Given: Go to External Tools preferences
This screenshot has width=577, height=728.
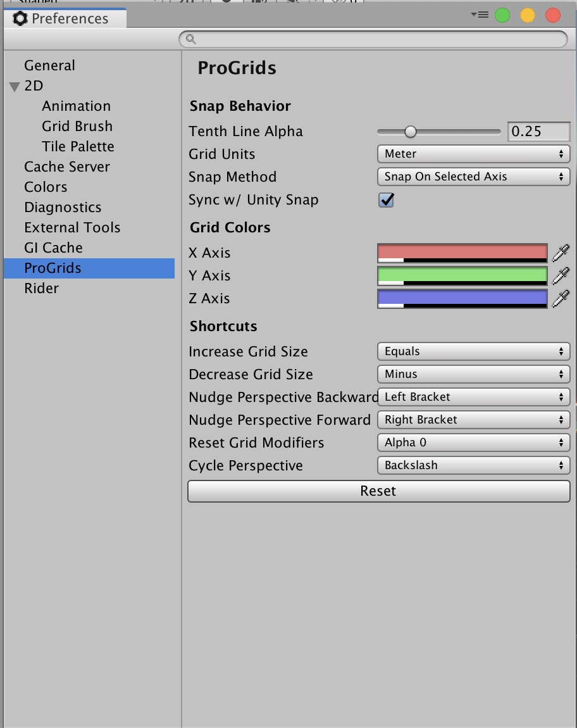Looking at the screenshot, I should (72, 228).
